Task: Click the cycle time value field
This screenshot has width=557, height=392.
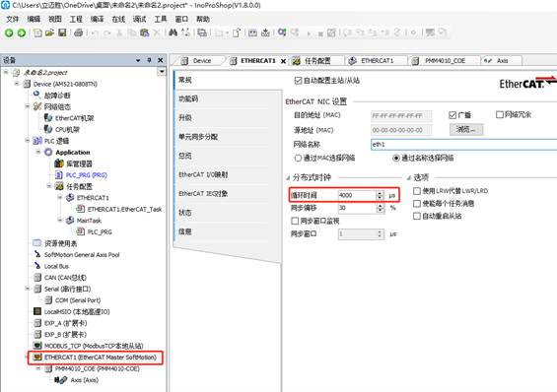Action: 357,195
